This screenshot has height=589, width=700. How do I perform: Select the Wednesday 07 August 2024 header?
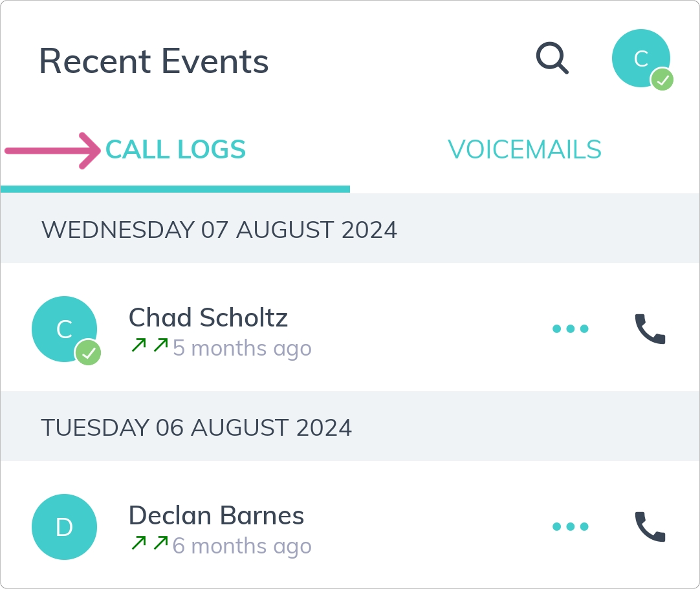pyautogui.click(x=219, y=230)
